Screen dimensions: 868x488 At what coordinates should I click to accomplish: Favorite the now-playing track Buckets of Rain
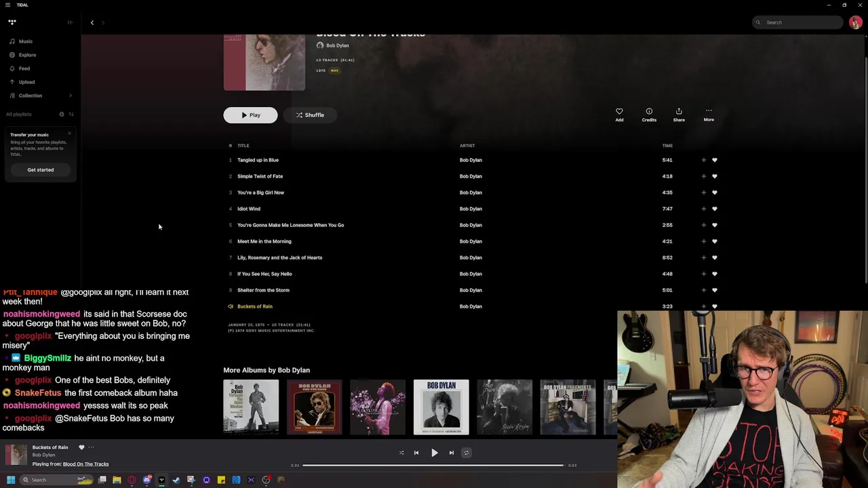click(81, 447)
